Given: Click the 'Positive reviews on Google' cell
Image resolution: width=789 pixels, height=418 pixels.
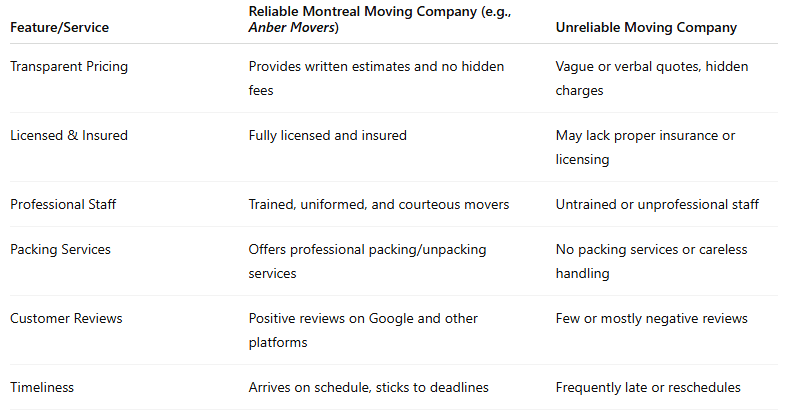Looking at the screenshot, I should click(363, 329).
